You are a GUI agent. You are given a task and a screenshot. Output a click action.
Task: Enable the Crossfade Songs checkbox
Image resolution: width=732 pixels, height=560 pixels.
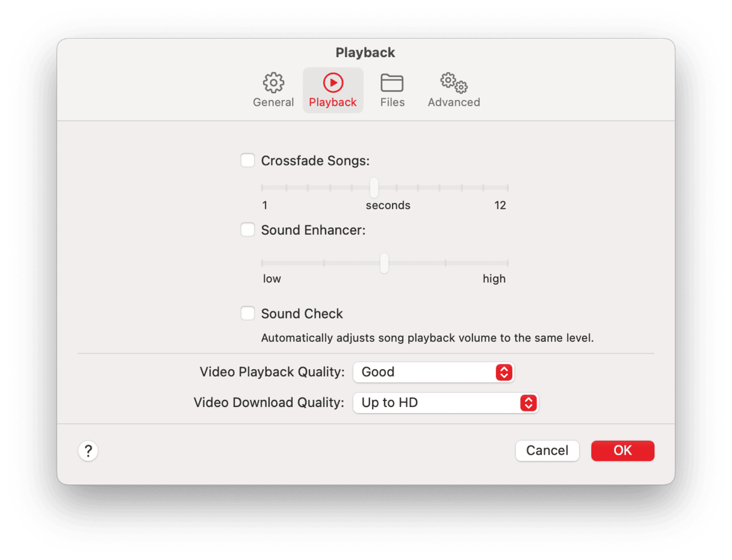(x=247, y=161)
